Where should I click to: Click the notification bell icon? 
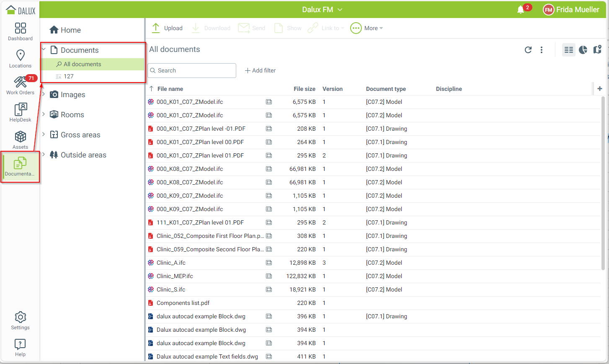[x=521, y=10]
